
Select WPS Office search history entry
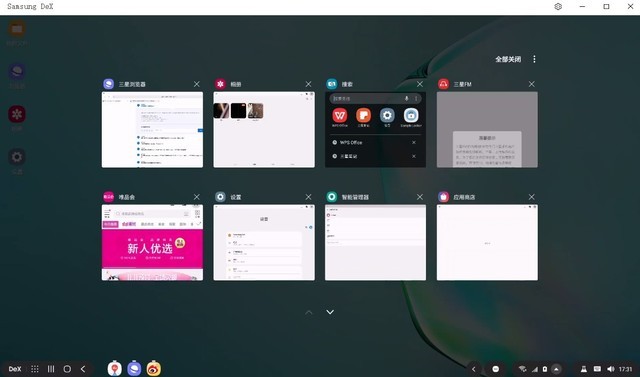tap(351, 142)
